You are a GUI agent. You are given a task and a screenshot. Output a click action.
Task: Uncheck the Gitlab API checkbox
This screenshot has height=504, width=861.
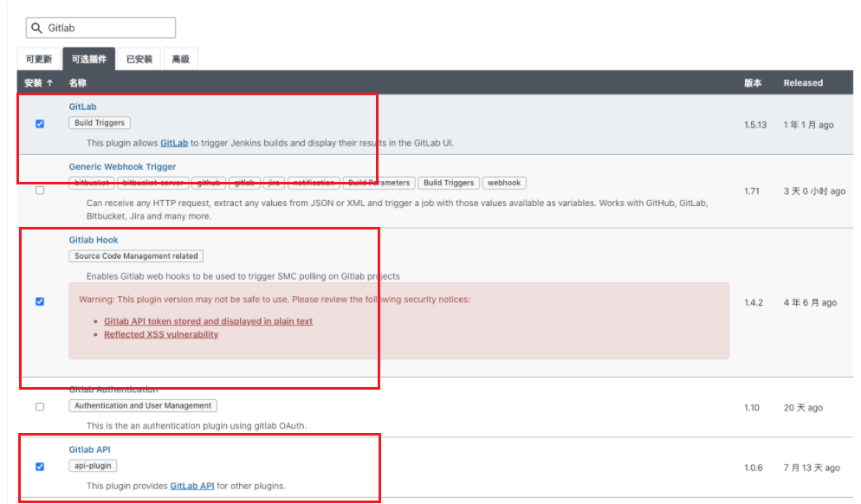tap(39, 466)
